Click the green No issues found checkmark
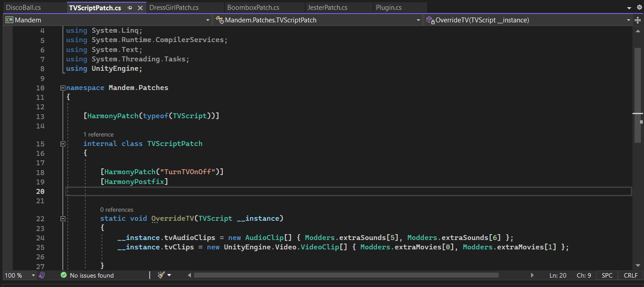 (x=64, y=275)
